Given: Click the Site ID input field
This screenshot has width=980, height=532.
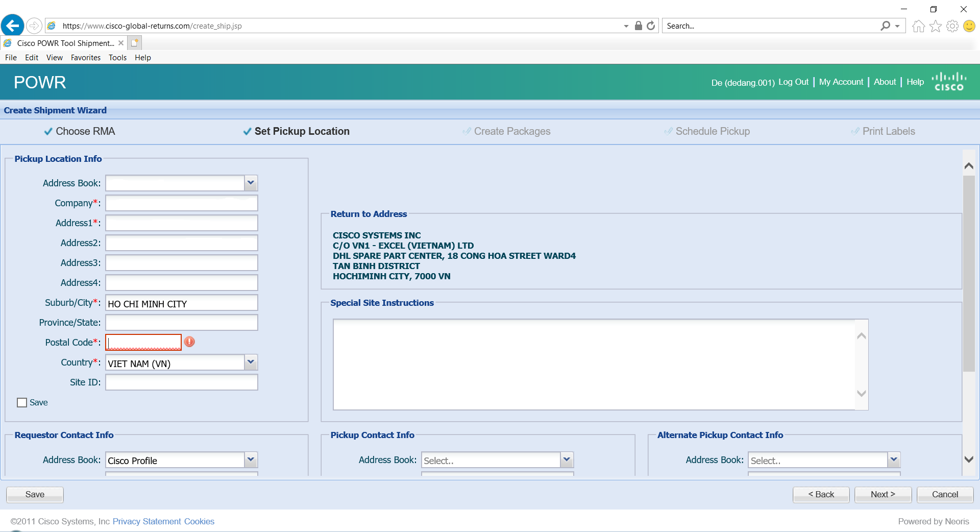Looking at the screenshot, I should (x=182, y=382).
